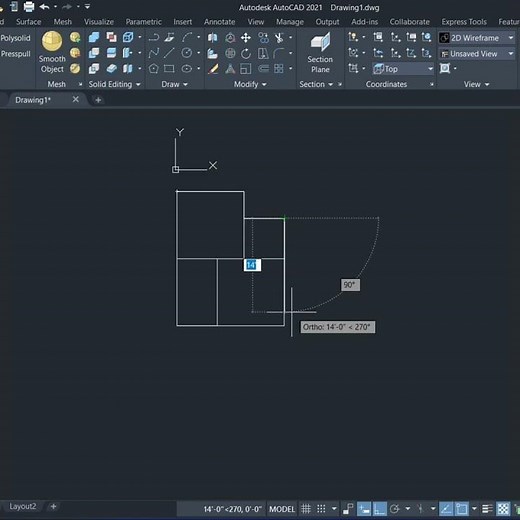Expand the Section panel

(316, 84)
